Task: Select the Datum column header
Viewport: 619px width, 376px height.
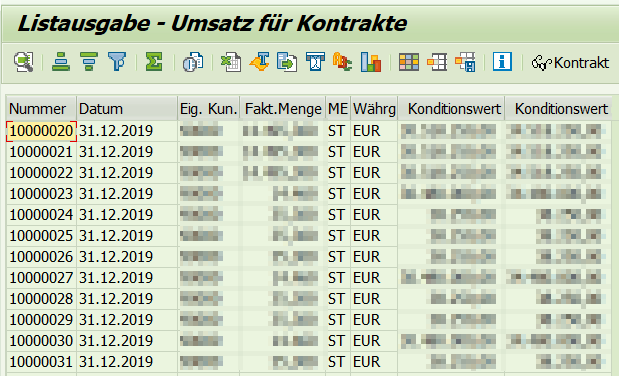Action: (127, 109)
